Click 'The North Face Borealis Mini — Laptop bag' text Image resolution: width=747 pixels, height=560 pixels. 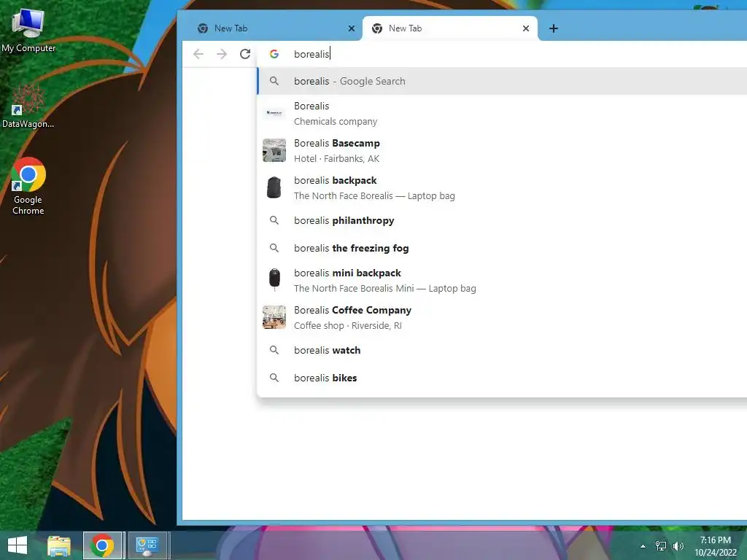click(385, 289)
